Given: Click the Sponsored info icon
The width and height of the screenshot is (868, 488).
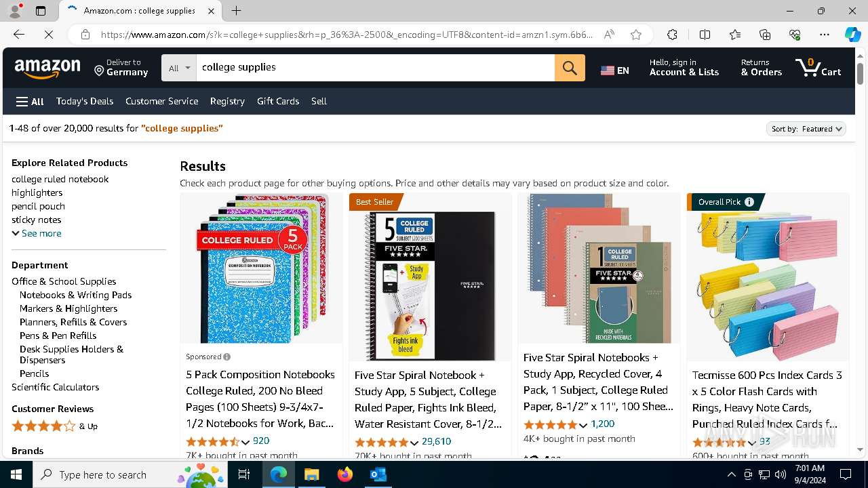Looking at the screenshot, I should click(226, 357).
